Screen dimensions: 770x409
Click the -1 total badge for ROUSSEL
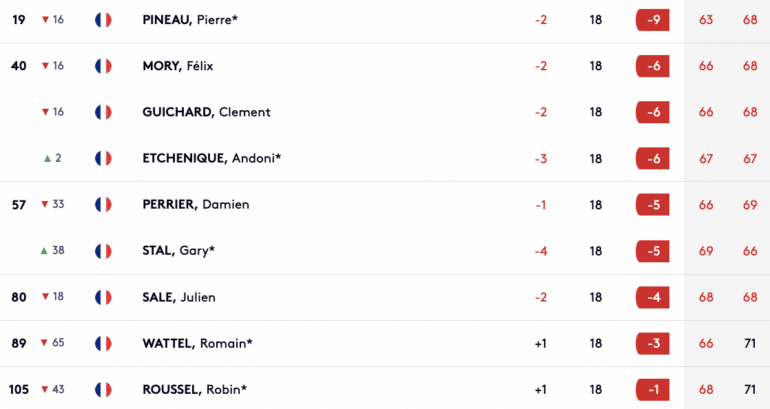pos(653,390)
